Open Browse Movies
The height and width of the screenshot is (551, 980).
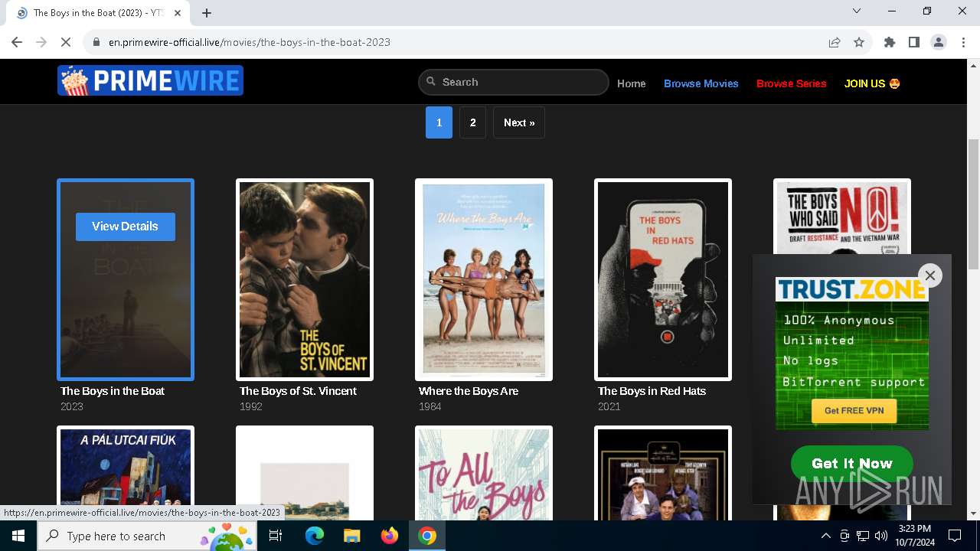(x=701, y=83)
